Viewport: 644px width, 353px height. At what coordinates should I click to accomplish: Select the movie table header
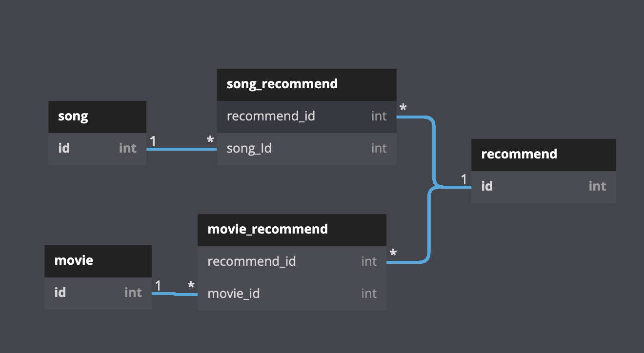pyautogui.click(x=98, y=261)
